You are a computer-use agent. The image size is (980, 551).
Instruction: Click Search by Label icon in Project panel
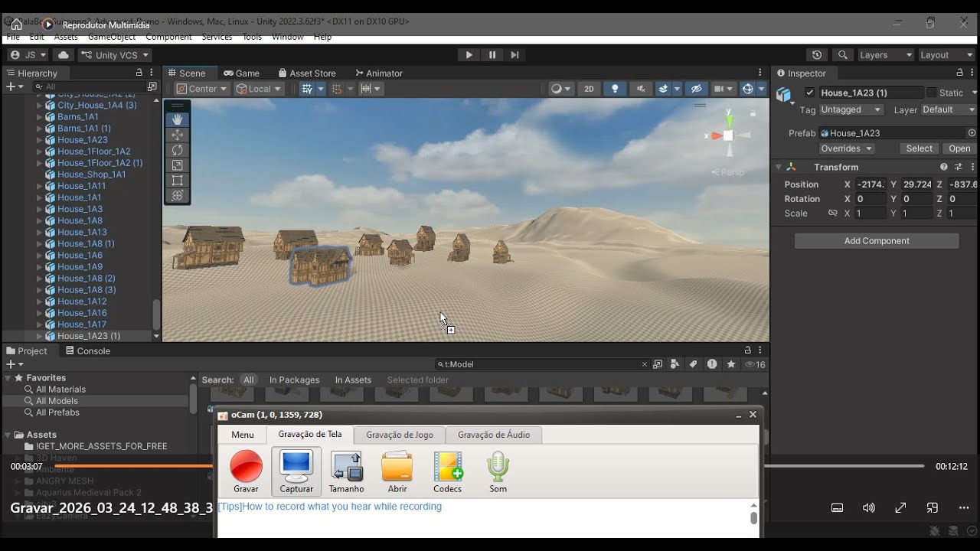pos(693,364)
